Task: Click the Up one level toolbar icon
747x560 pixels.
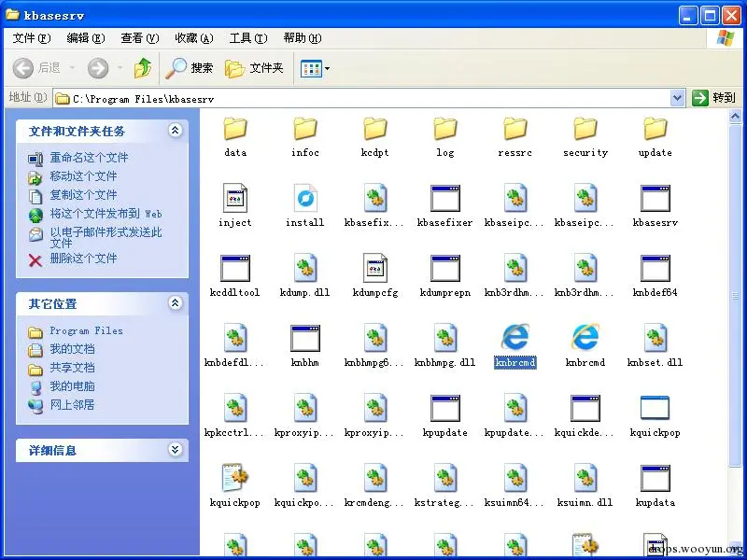Action: point(143,68)
